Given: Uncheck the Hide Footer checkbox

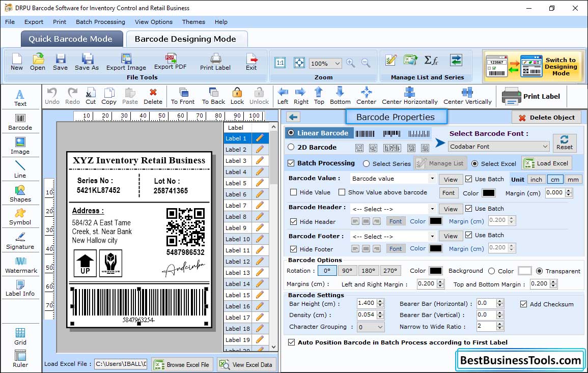Looking at the screenshot, I should tap(294, 249).
